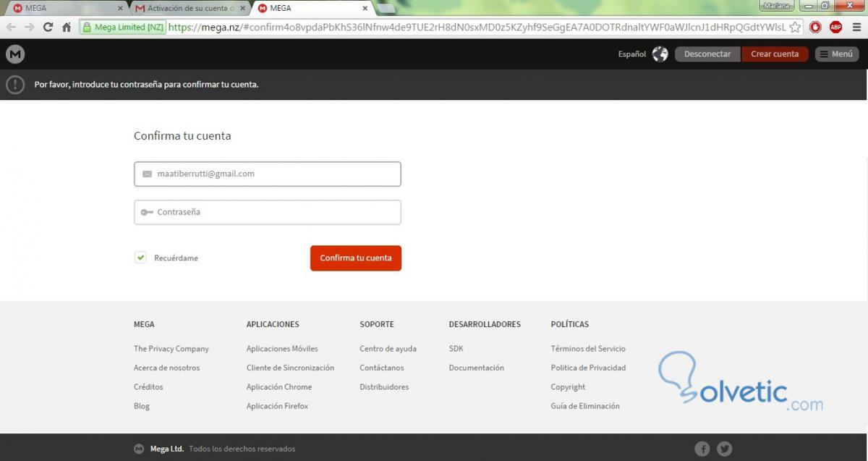Open Cliente de Sincronización link
868x461 pixels.
point(290,368)
